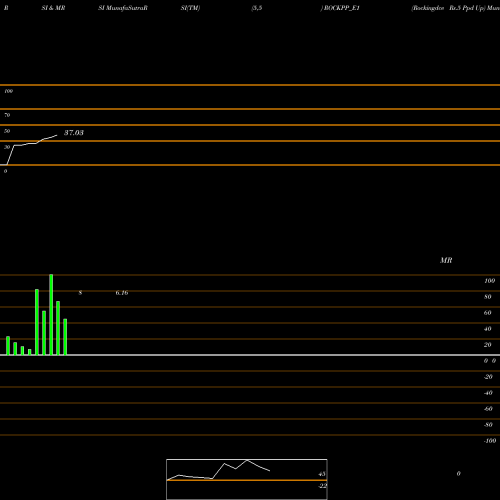Screen dimensions: 500x500
Task: Click the MR panel label
Action: tap(446, 260)
